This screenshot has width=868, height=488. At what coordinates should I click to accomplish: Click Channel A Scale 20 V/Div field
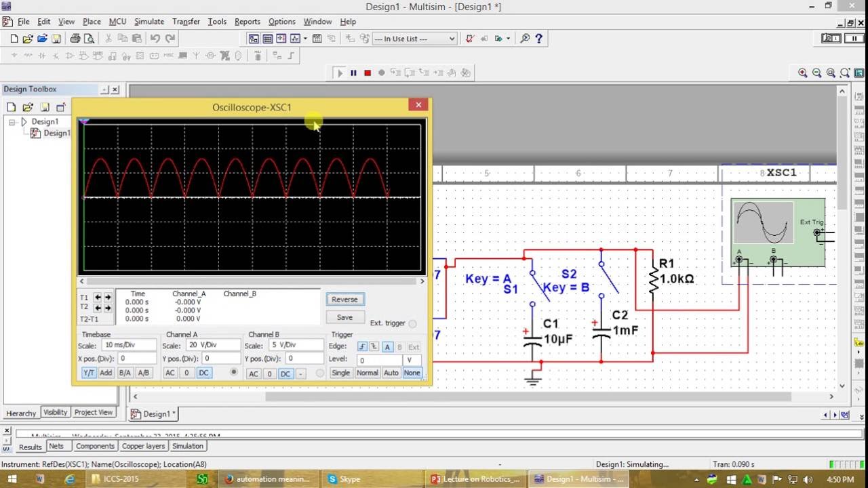pos(213,345)
